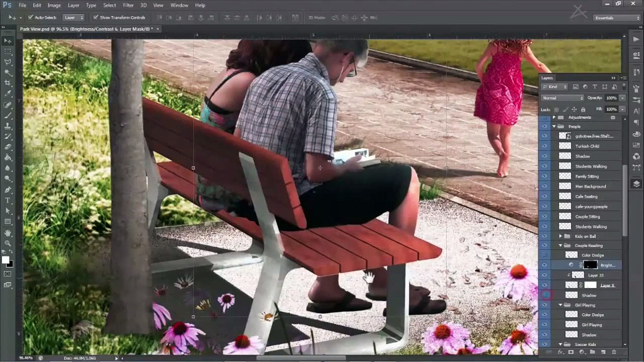Open the Kind filter dropdown

click(x=554, y=87)
